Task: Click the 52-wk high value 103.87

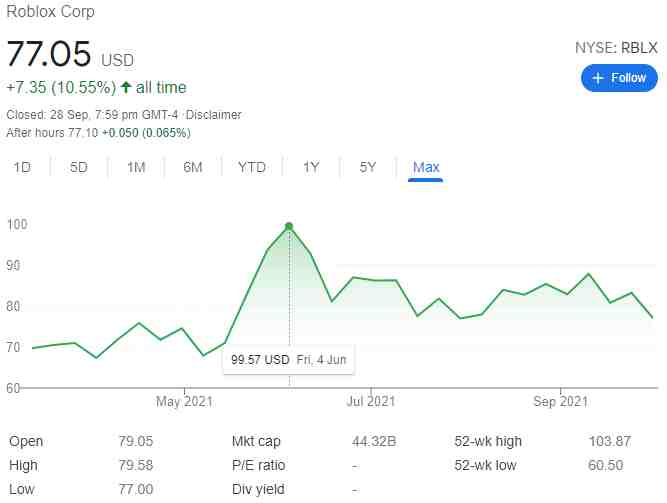Action: [x=610, y=441]
